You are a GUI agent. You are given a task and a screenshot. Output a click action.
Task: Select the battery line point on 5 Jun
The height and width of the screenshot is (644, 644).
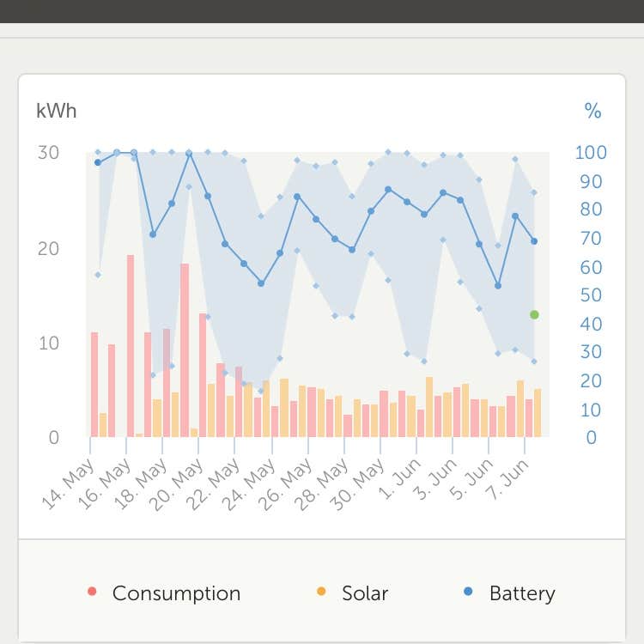tap(498, 286)
